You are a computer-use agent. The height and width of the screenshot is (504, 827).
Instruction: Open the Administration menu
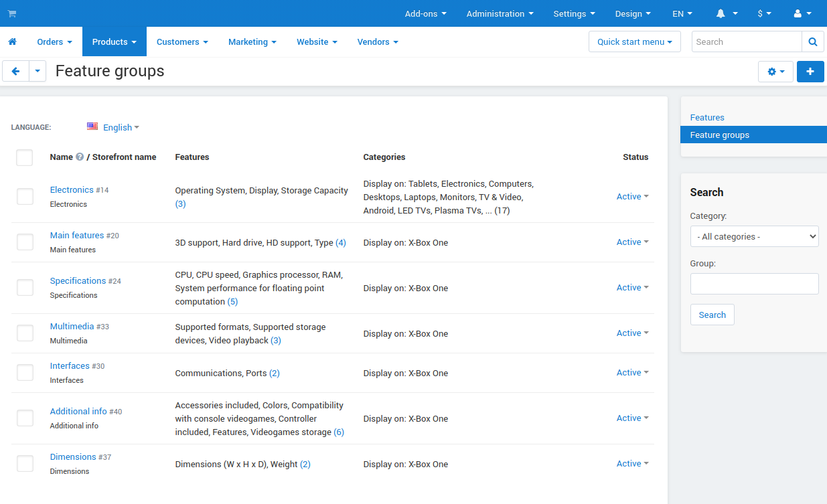click(500, 13)
